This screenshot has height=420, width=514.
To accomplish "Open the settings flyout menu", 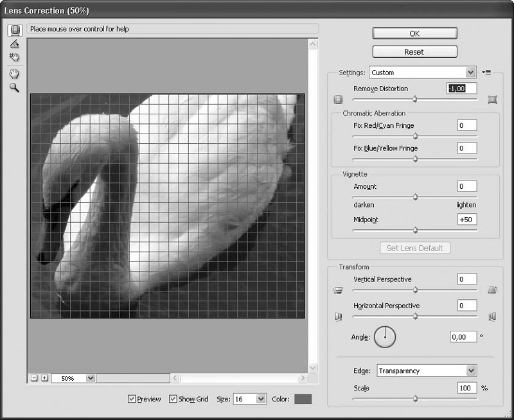I will coord(486,73).
